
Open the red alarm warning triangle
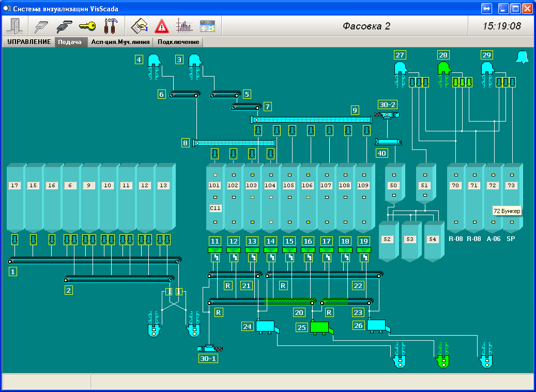162,26
